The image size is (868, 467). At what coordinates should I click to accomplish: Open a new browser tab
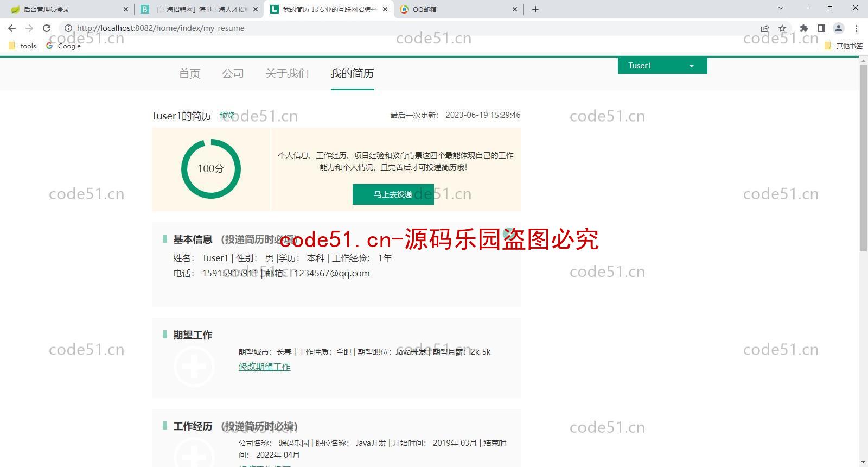point(535,9)
